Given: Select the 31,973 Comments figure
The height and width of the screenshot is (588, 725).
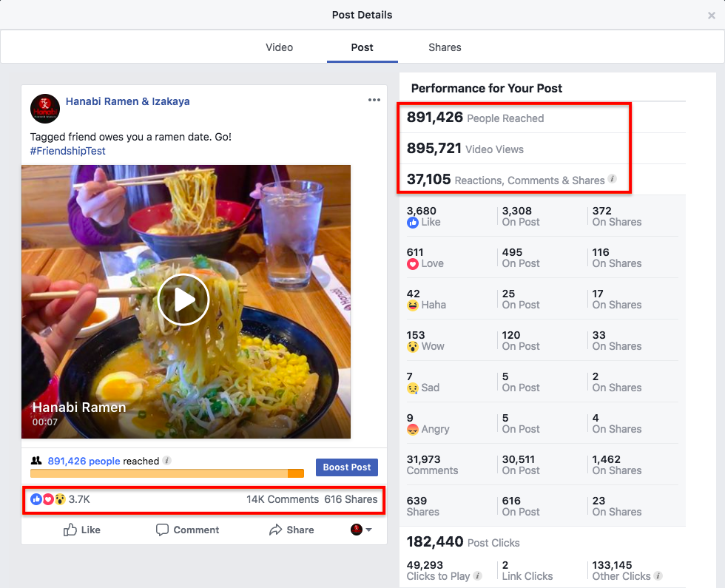Looking at the screenshot, I should pyautogui.click(x=423, y=459).
